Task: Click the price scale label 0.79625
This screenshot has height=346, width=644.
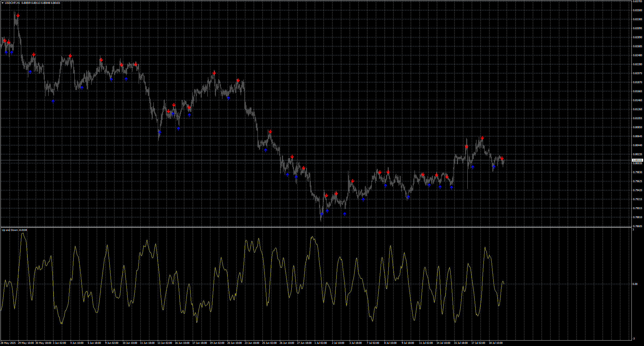Action: [637, 181]
